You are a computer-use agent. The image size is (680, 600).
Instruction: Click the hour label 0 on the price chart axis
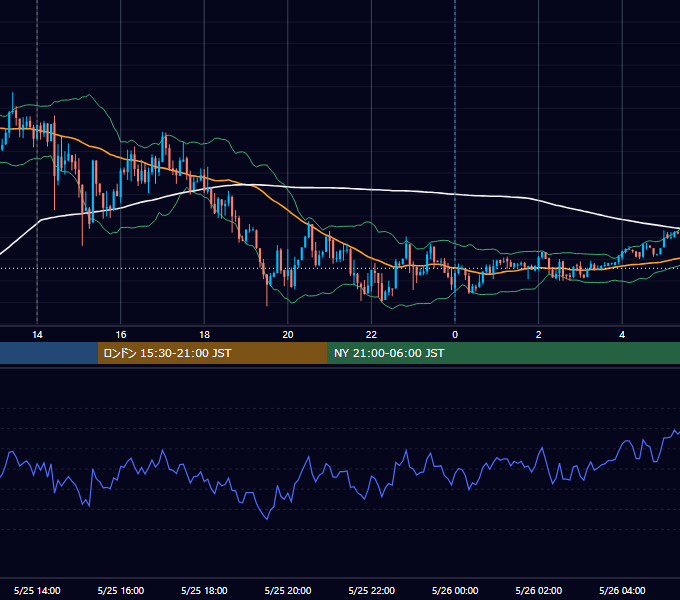tap(455, 335)
